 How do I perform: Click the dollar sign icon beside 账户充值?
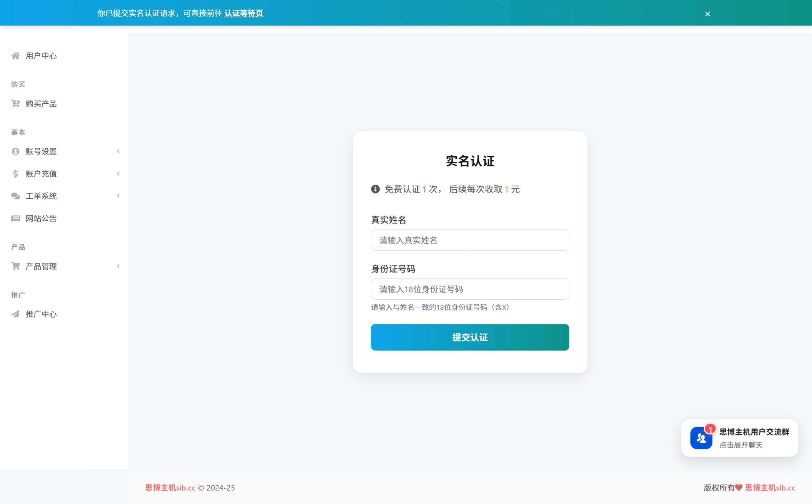tap(15, 174)
